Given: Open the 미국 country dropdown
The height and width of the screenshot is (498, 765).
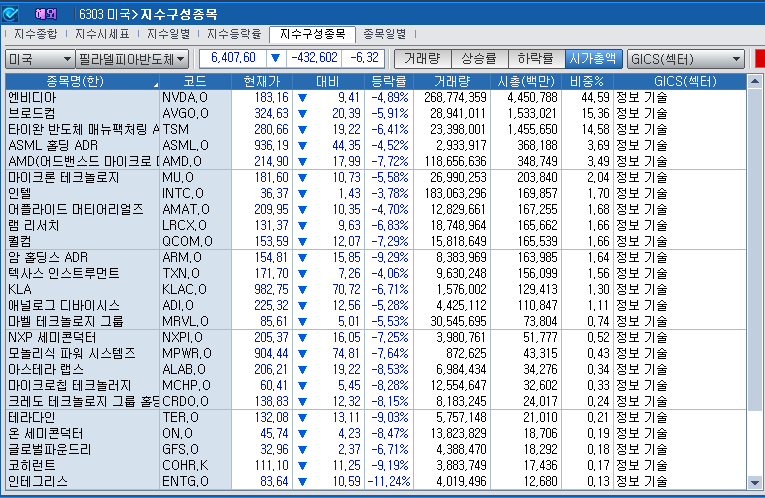Looking at the screenshot, I should (x=40, y=58).
